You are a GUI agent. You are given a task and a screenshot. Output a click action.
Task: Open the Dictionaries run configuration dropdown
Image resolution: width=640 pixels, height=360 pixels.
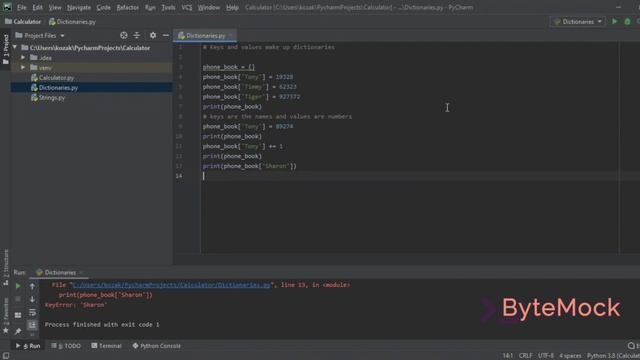click(x=578, y=22)
